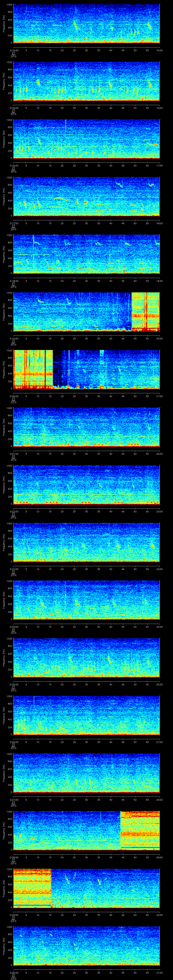Click the loud noise block in 0:20:00 panel

pos(33,369)
